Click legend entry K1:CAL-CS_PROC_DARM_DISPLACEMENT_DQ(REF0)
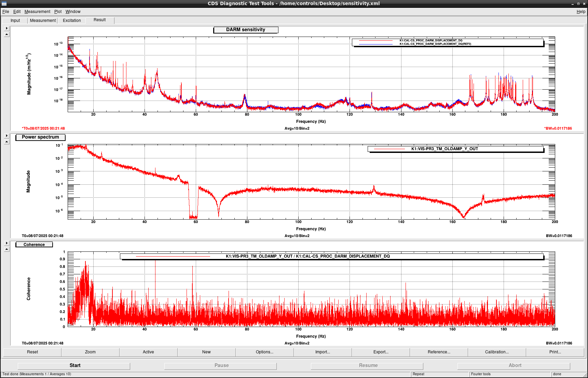 point(435,44)
